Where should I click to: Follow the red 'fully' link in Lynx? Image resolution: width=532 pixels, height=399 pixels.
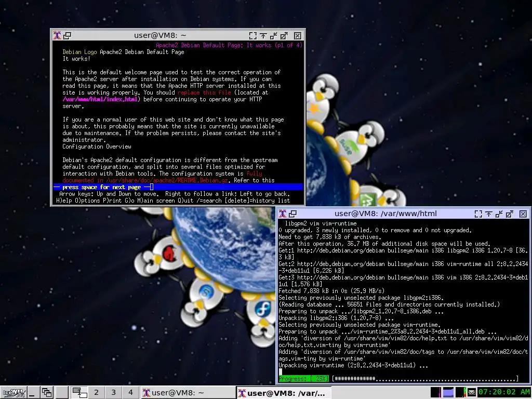(x=254, y=174)
